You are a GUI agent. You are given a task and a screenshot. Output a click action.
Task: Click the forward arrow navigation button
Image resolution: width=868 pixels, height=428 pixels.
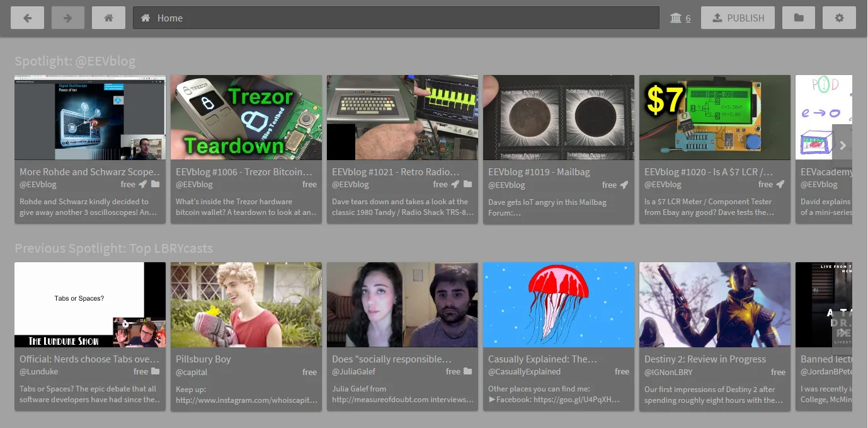68,18
